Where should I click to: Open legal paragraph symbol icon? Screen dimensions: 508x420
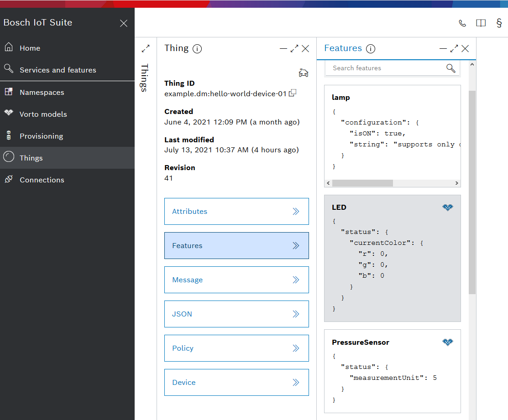pos(499,23)
